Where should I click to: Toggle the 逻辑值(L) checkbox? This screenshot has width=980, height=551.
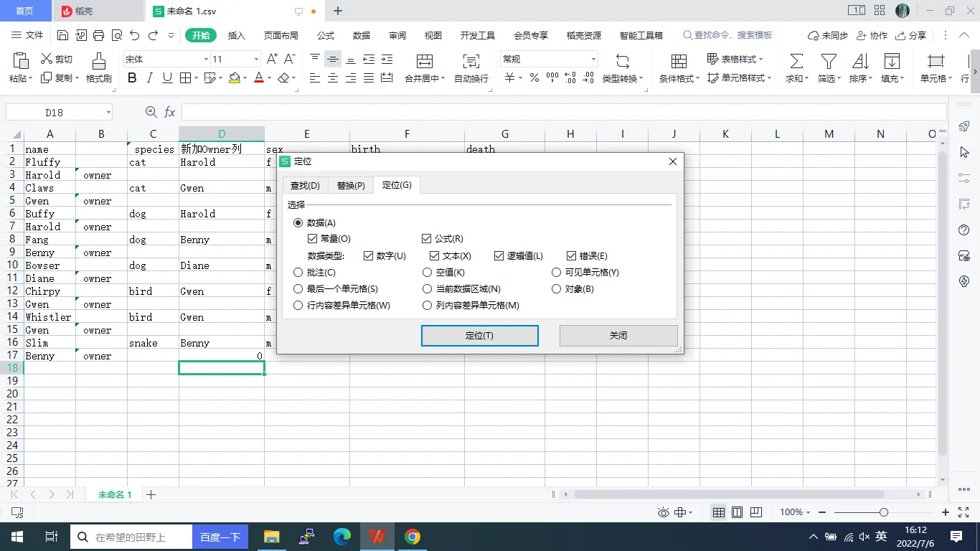(499, 255)
